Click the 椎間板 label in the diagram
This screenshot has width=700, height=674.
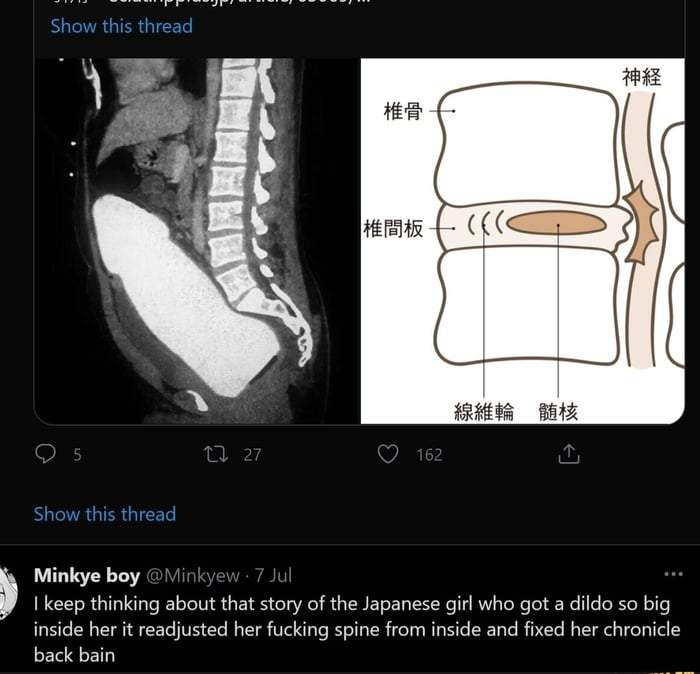[392, 230]
